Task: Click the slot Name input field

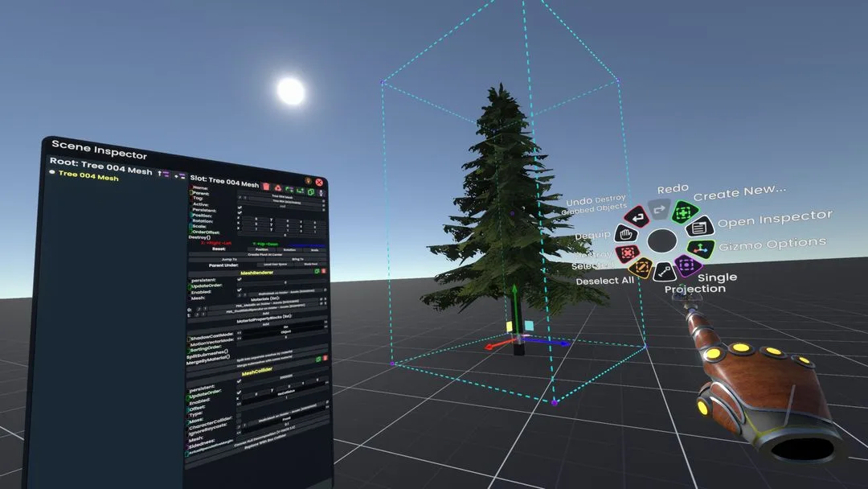Action: pyautogui.click(x=282, y=197)
